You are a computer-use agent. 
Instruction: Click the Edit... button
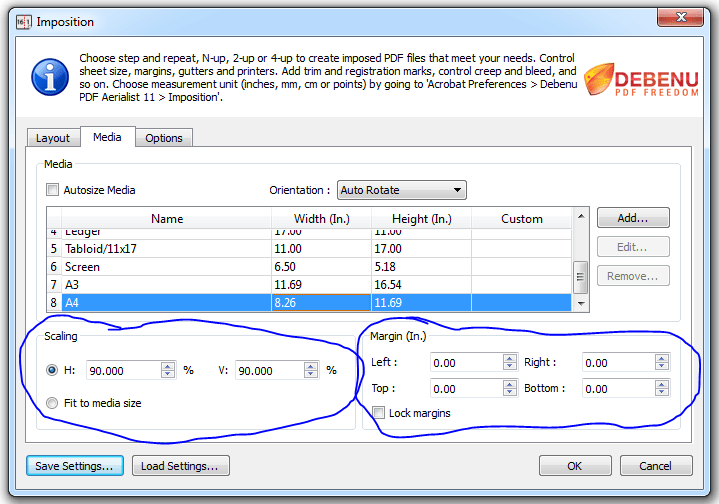point(633,247)
